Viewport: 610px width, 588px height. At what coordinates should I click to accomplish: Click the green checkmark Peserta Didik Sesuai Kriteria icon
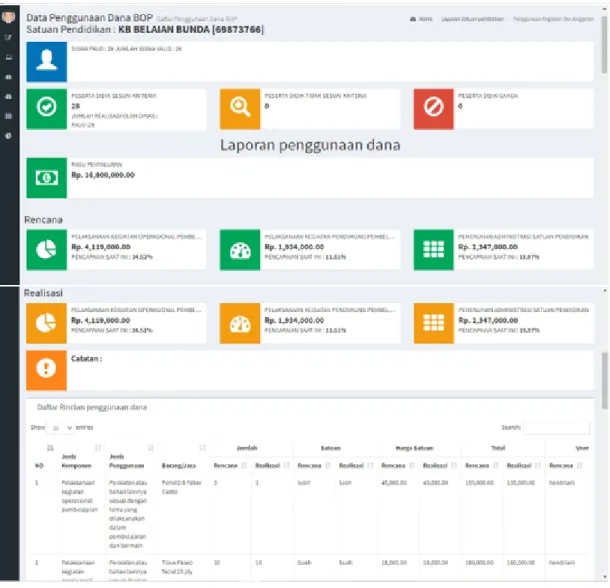(x=47, y=109)
